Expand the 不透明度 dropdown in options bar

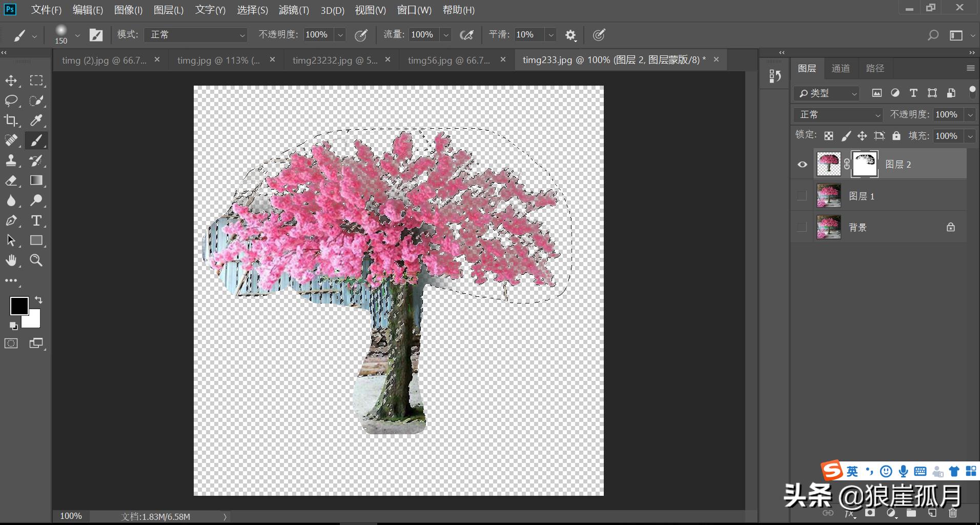tap(340, 34)
